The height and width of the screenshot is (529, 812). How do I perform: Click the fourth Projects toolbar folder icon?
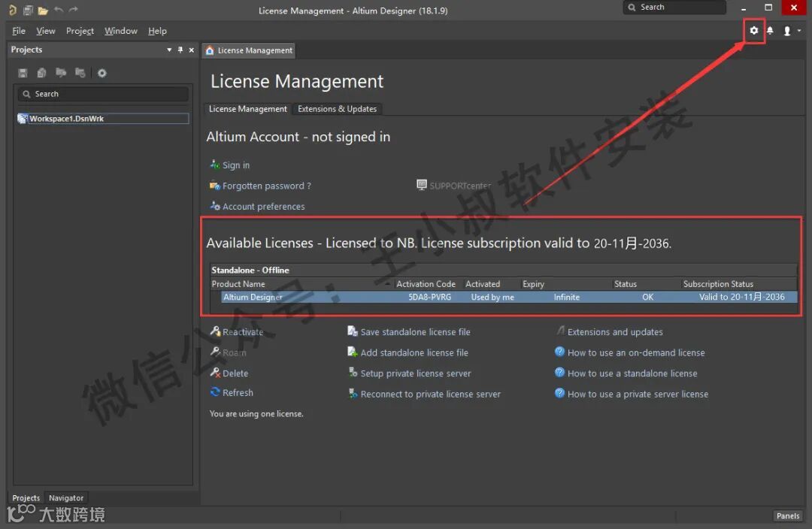click(x=80, y=72)
